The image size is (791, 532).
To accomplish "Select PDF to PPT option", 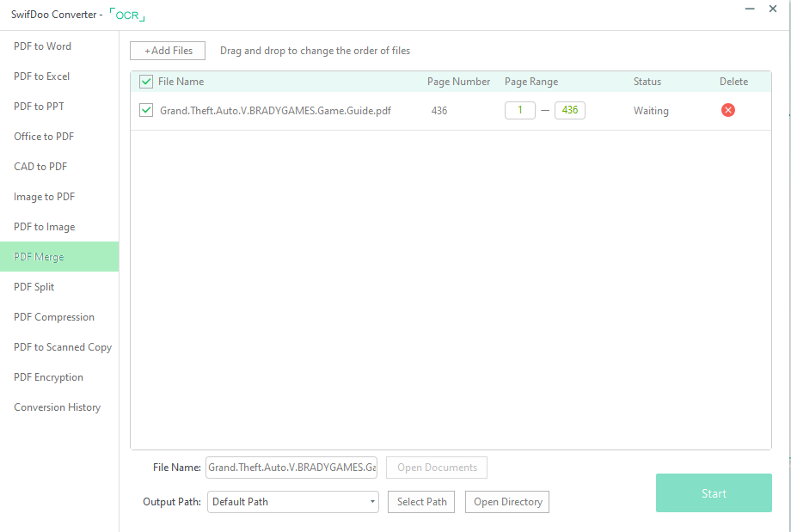I will tap(59, 107).
